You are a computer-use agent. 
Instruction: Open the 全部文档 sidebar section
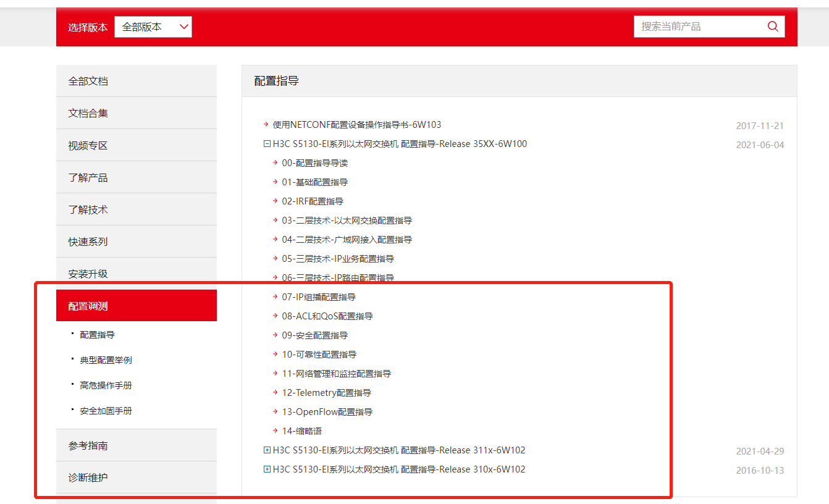[x=137, y=81]
